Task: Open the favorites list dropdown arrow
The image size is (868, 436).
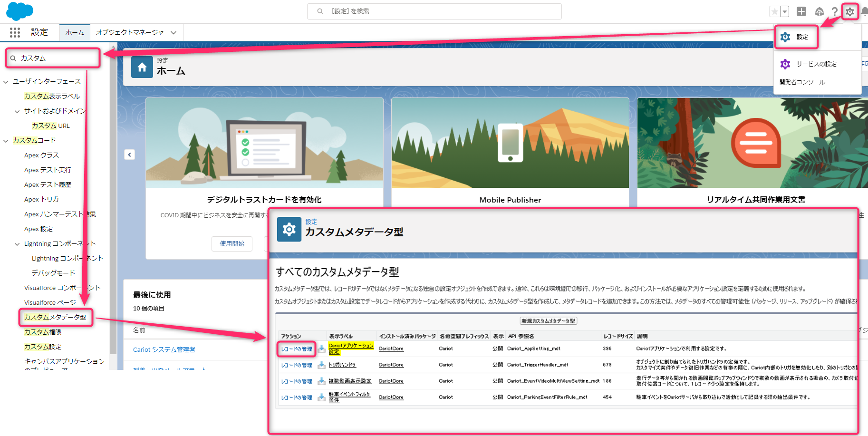Action: pyautogui.click(x=785, y=11)
